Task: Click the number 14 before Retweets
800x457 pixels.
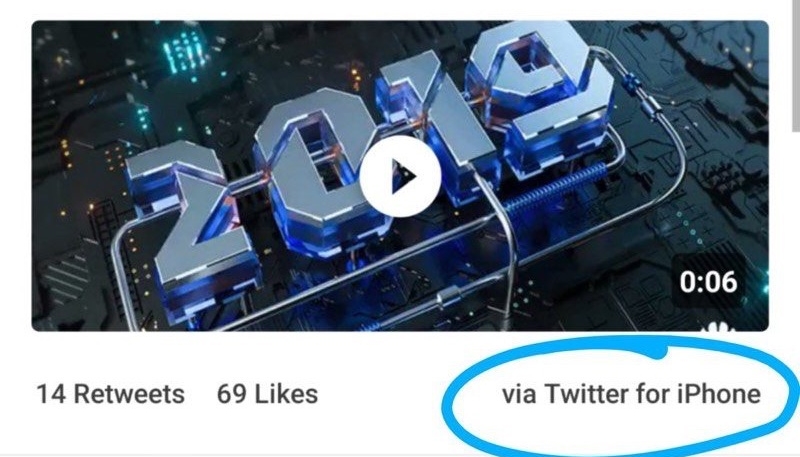Action: [51, 394]
